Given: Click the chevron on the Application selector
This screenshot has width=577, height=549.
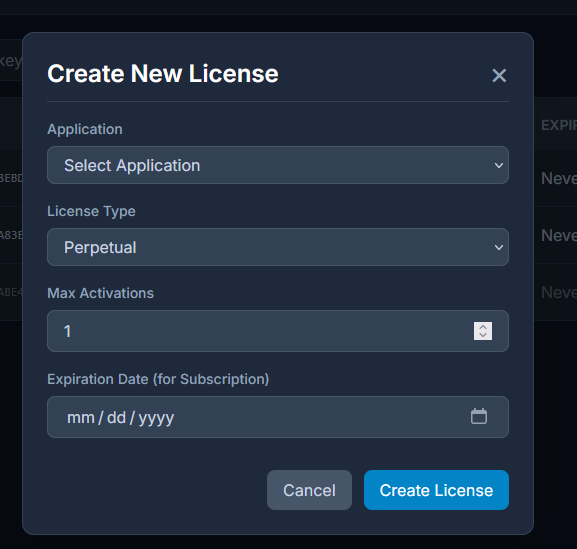Looking at the screenshot, I should pos(499,166).
